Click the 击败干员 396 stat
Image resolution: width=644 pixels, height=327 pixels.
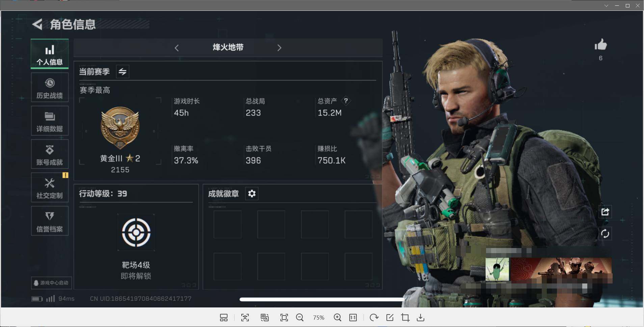(x=259, y=155)
